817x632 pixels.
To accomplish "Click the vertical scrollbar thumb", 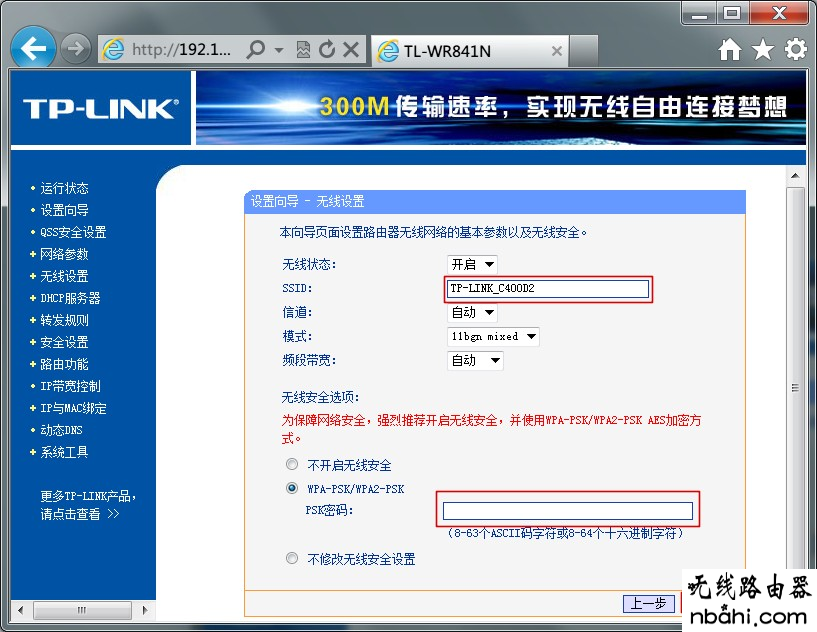I will click(795, 387).
